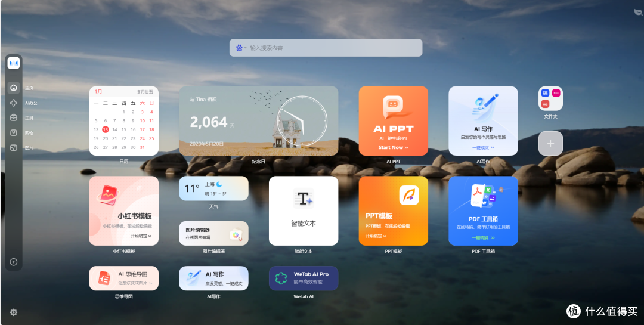The width and height of the screenshot is (644, 325).
Task: Go to the 主页 home sidebar icon
Action: pos(14,88)
